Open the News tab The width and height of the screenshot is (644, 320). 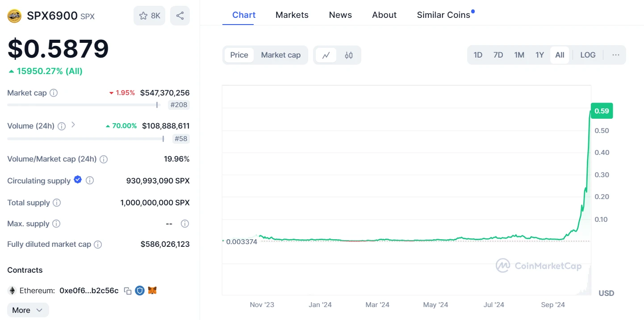point(340,15)
